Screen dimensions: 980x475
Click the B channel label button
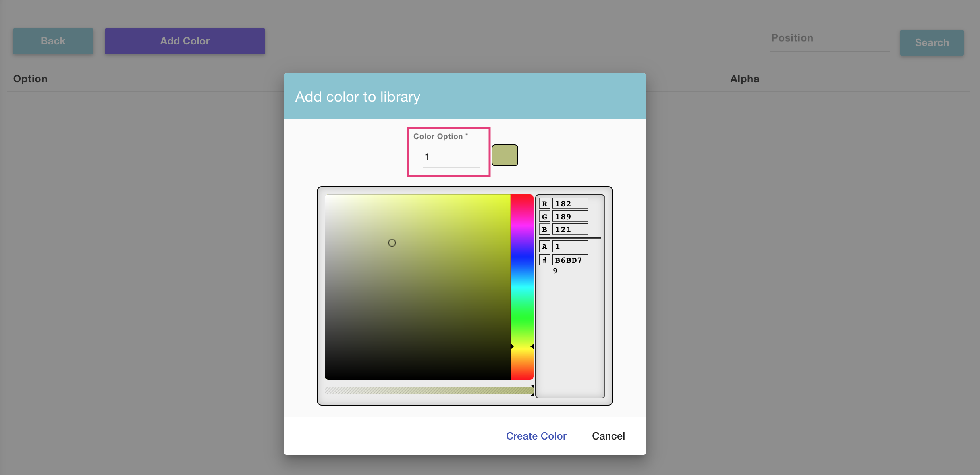544,229
